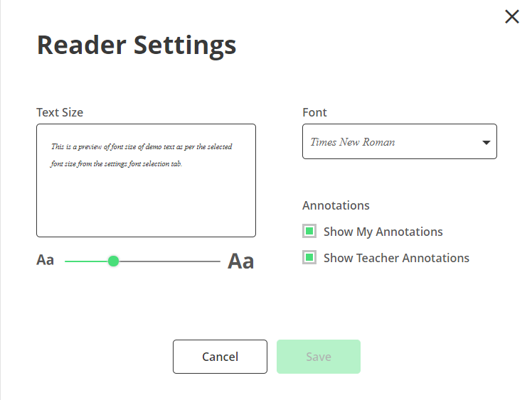532x400 pixels.
Task: Click inside the text size preview box
Action: [x=146, y=202]
